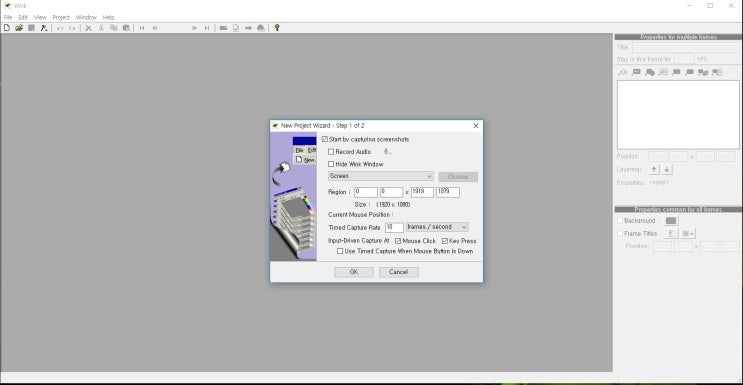
Task: Open the Window menu
Action: point(86,17)
